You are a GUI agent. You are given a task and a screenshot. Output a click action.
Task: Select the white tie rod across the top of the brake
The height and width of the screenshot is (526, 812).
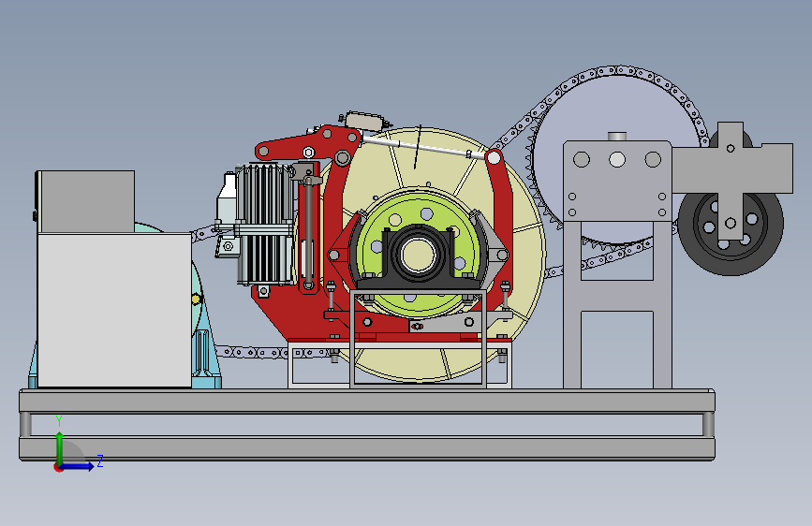(x=424, y=147)
